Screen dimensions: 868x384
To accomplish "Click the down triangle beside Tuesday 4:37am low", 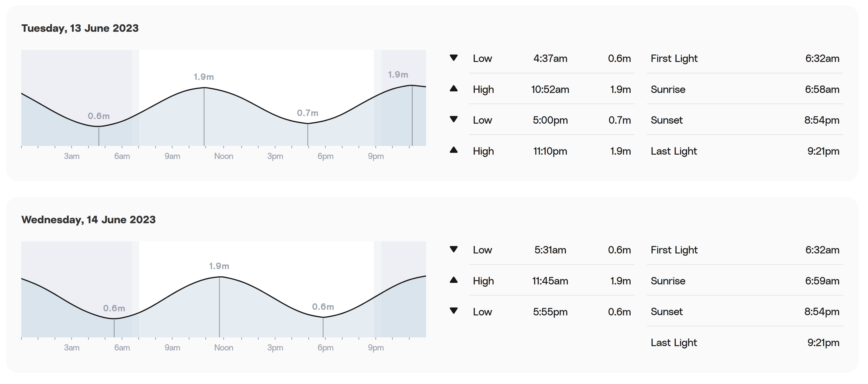I will tap(453, 58).
